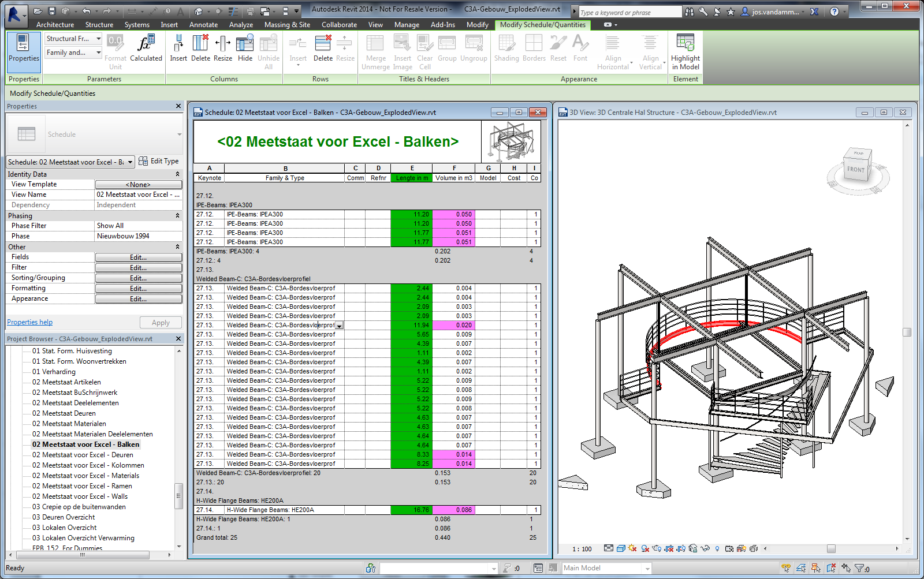Screen dimensions: 924x579
Task: Collapse the Identity Data section
Action: pyautogui.click(x=177, y=174)
